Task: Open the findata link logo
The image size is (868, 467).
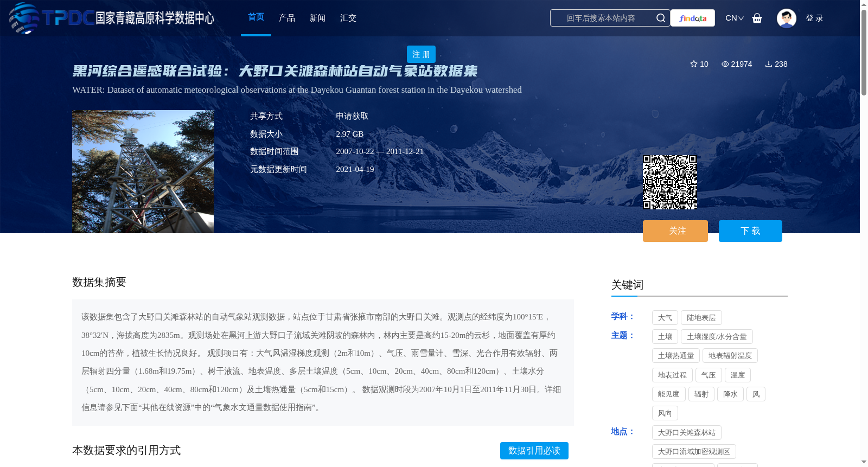Action: (693, 18)
